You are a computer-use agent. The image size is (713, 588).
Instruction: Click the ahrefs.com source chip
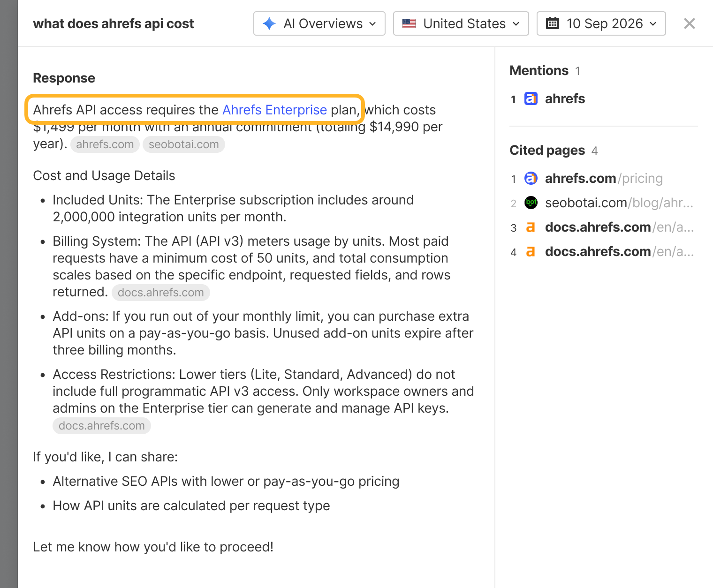pyautogui.click(x=105, y=144)
